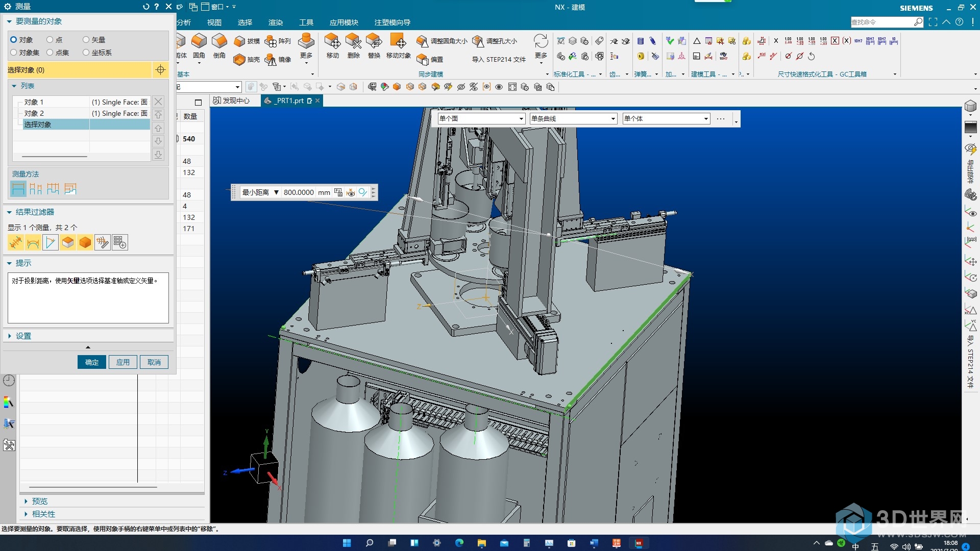Viewport: 980px width, 551px height.
Task: Click the 取消 button
Action: [x=154, y=362]
